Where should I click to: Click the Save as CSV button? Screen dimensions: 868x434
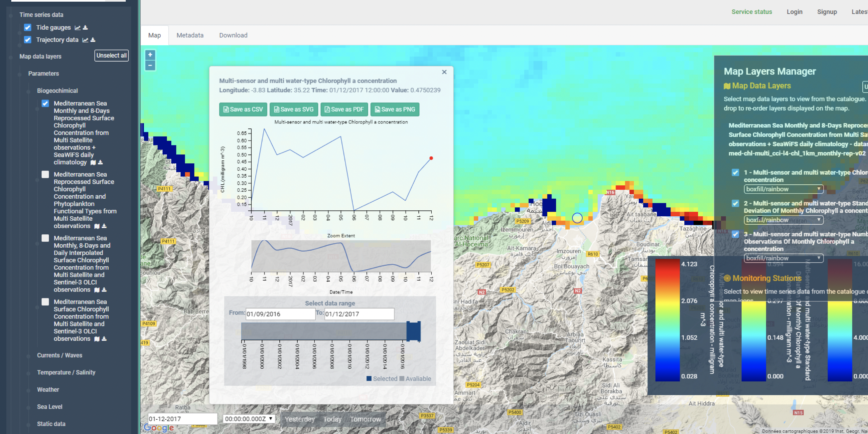coord(243,109)
